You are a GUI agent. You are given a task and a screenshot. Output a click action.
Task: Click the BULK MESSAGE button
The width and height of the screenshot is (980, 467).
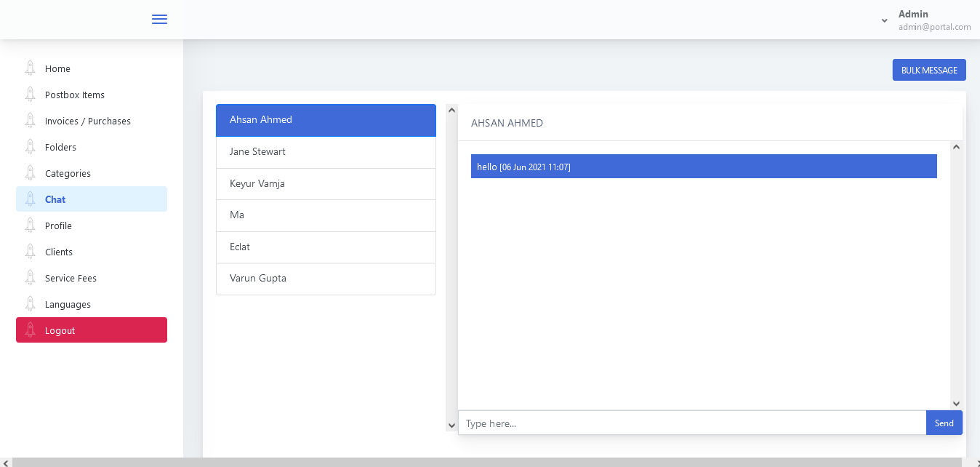point(929,69)
